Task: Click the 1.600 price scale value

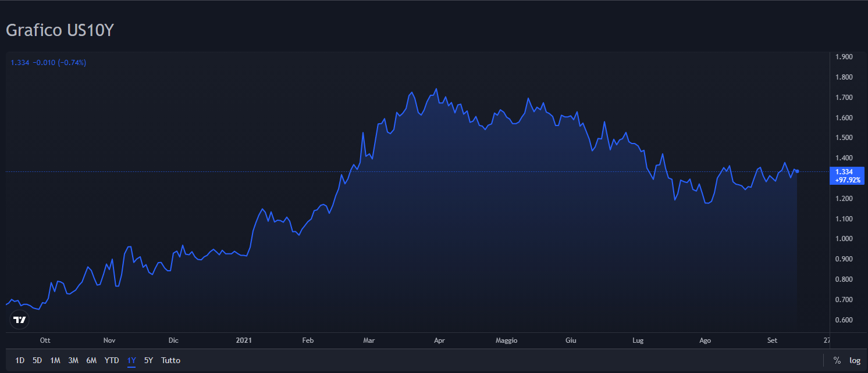Action: coord(844,118)
